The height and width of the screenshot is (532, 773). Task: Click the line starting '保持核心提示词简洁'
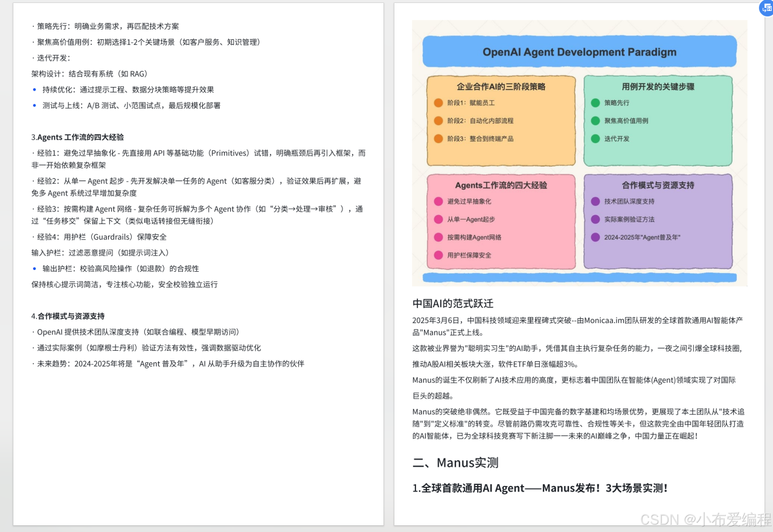(x=124, y=284)
